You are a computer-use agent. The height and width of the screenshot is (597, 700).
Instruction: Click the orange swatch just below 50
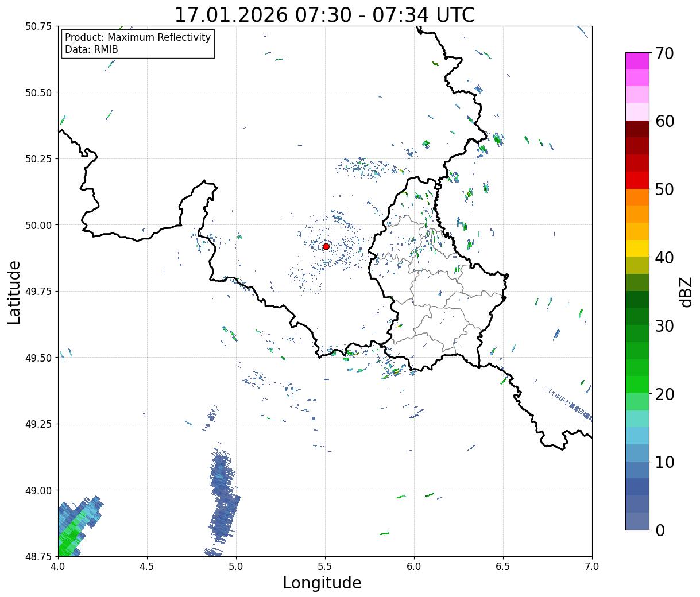(x=637, y=197)
